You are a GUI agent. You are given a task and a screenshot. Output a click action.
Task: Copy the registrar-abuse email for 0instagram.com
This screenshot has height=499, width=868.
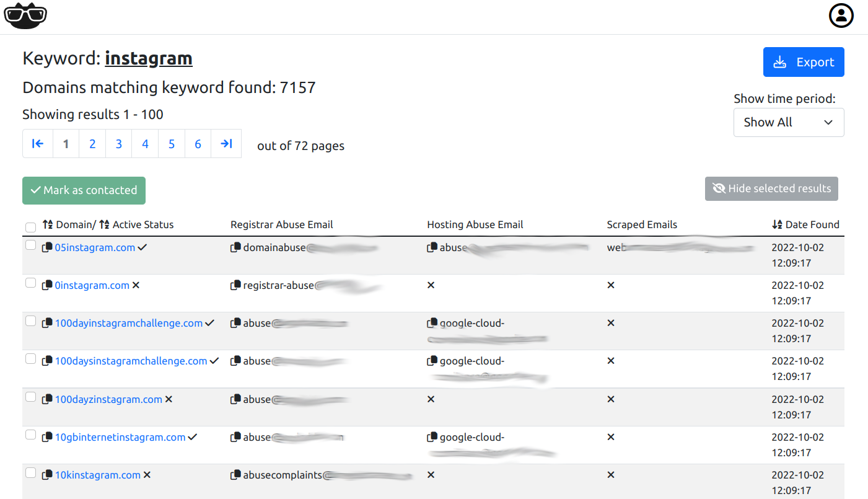tap(235, 286)
